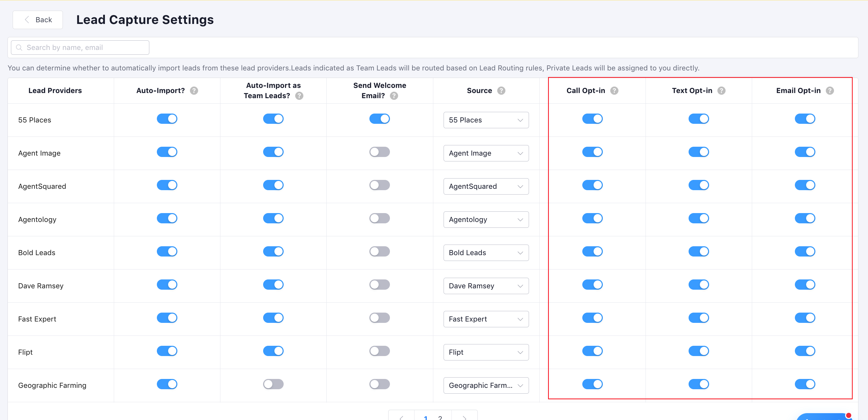Select page 1 in pagination
The height and width of the screenshot is (420, 868).
pyautogui.click(x=425, y=418)
